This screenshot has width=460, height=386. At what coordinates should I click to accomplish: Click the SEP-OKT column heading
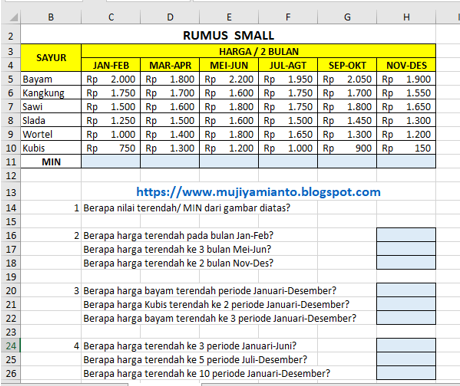(x=347, y=65)
